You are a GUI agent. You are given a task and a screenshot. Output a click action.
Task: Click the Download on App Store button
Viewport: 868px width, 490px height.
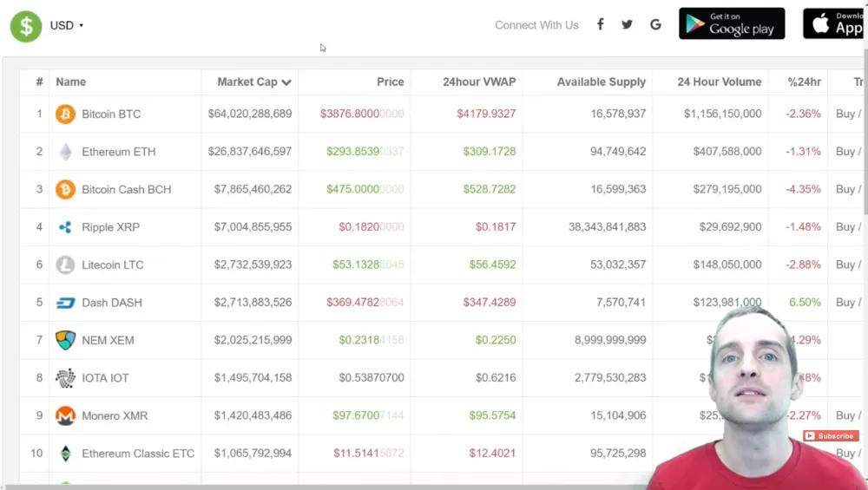[x=835, y=23]
